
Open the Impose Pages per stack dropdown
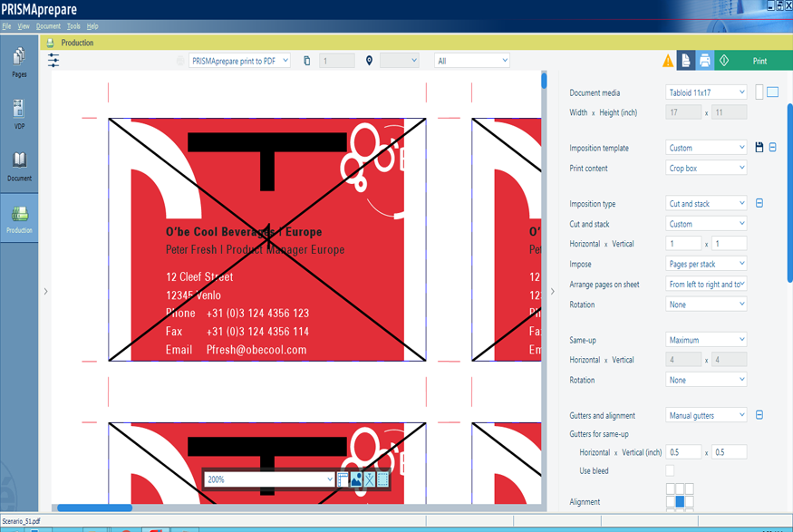click(706, 264)
